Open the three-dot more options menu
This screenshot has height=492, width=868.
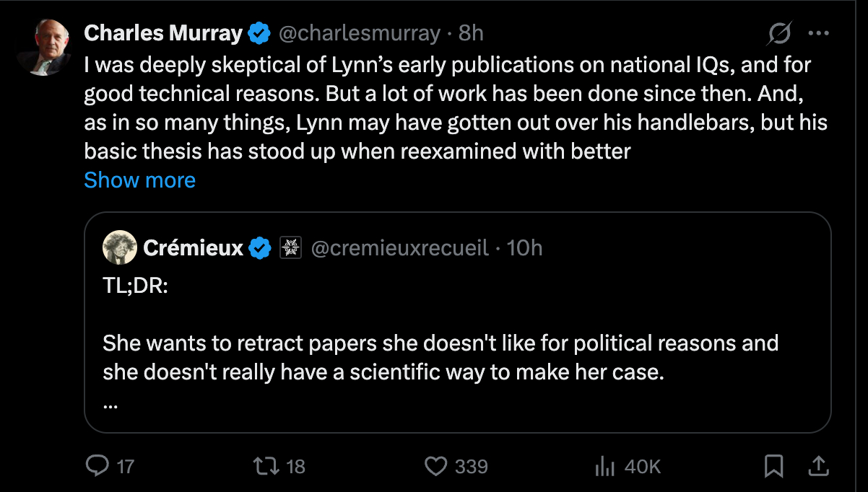818,33
